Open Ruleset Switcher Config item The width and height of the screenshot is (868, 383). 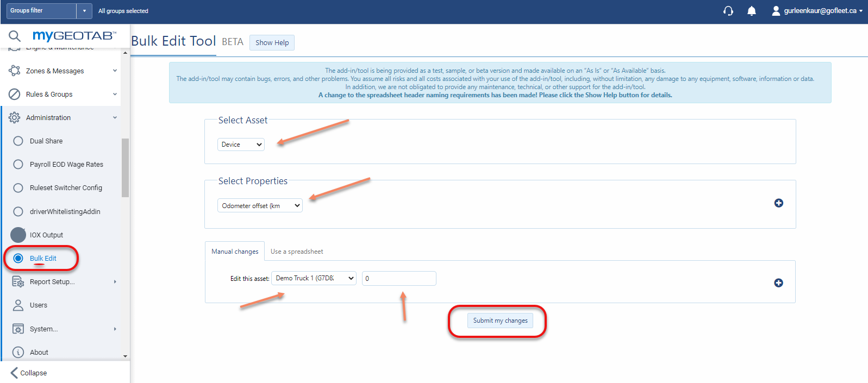coord(66,187)
